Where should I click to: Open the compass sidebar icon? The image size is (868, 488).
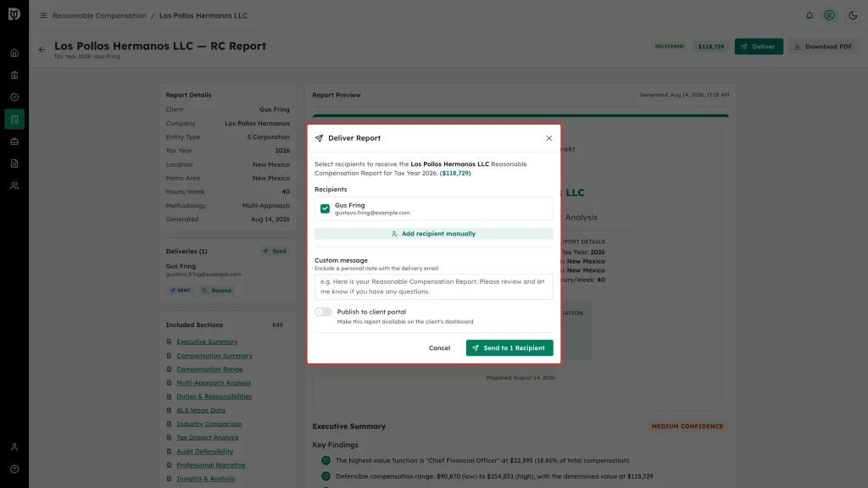(14, 97)
